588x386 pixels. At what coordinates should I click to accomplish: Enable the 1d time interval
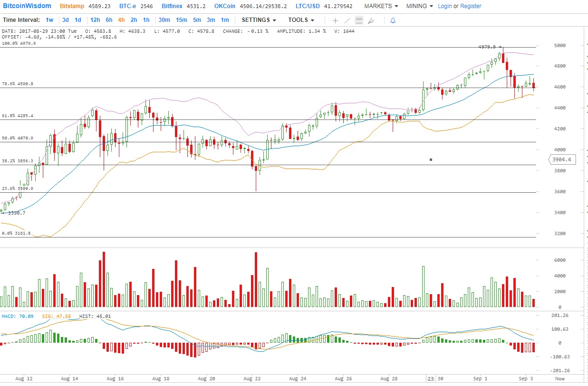point(77,20)
